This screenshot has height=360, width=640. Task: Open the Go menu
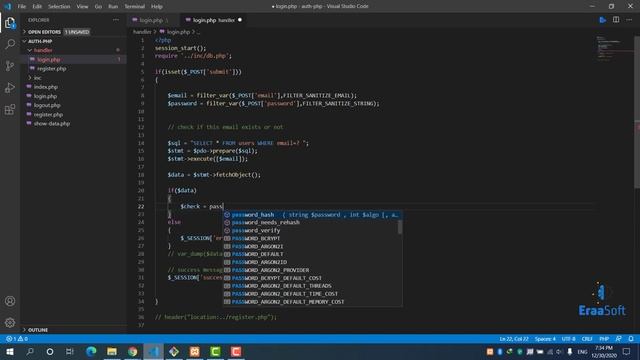[98, 7]
